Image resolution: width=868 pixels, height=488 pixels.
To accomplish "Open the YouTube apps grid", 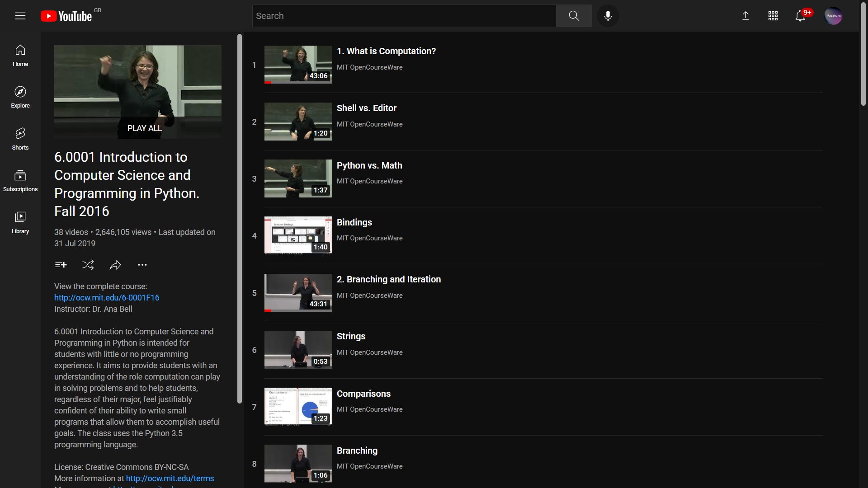I will click(773, 16).
